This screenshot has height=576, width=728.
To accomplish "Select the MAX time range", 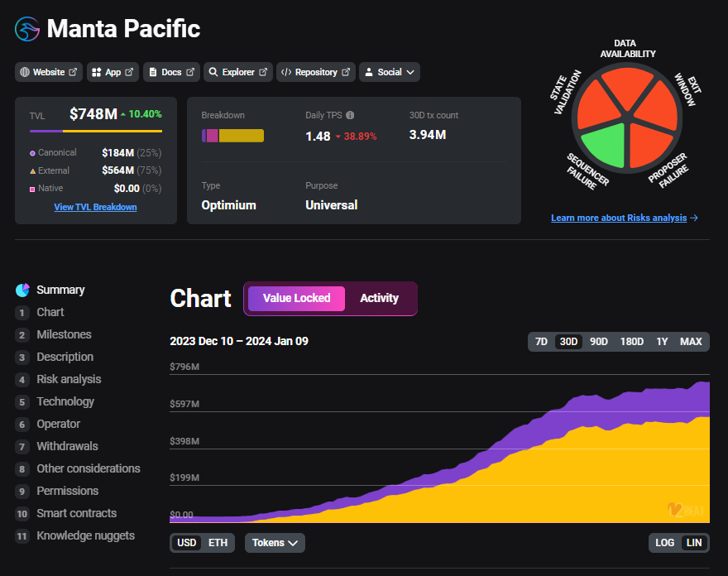I will pyautogui.click(x=691, y=342).
